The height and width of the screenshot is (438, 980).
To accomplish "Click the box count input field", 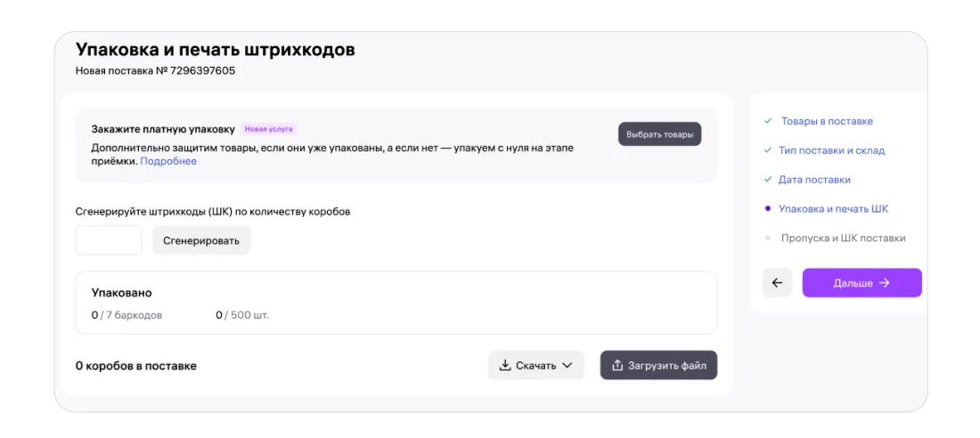I will pos(109,240).
